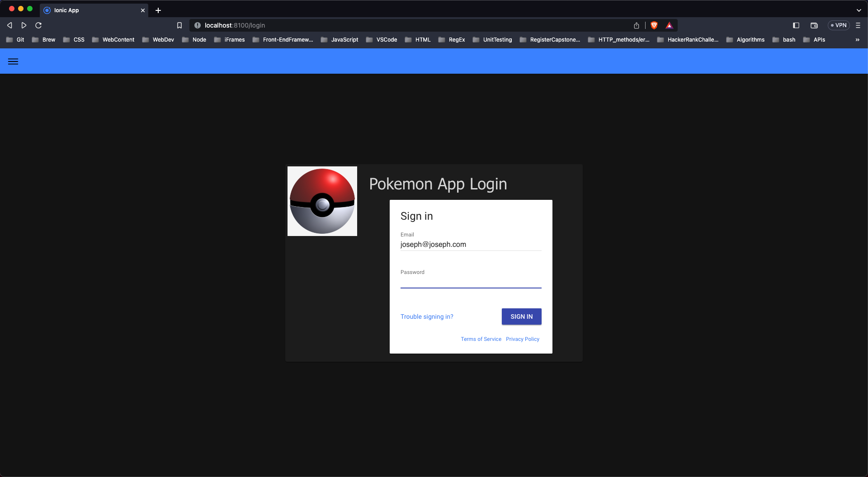The width and height of the screenshot is (868, 477).
Task: Click the share icon in the address bar
Action: 637,25
